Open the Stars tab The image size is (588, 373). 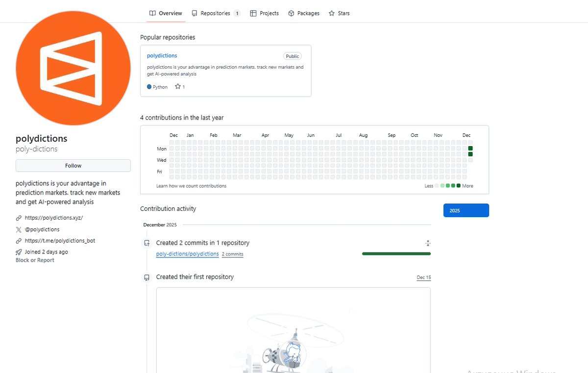339,13
